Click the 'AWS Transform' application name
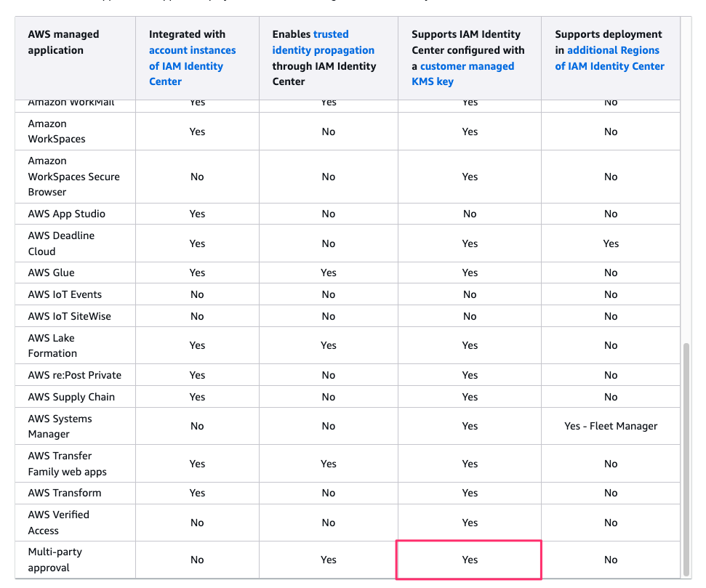The width and height of the screenshot is (706, 588). pos(65,493)
